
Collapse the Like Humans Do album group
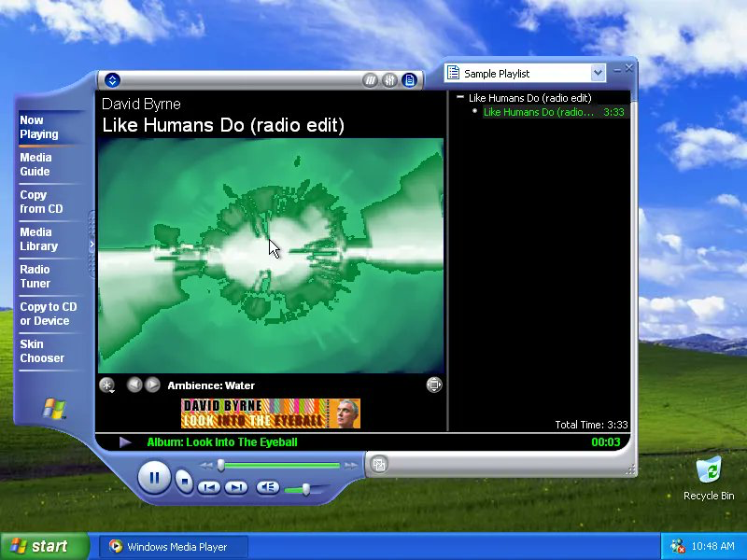click(x=460, y=98)
